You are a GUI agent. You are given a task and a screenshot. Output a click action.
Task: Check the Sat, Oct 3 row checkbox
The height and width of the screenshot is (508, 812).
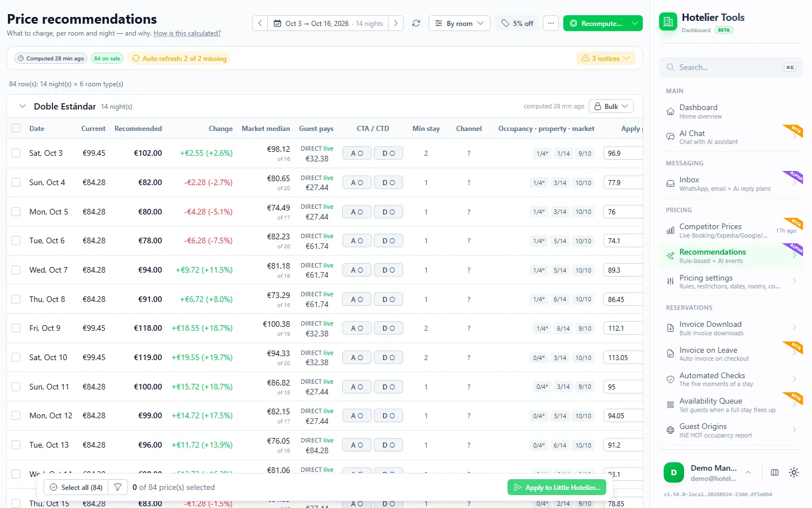(16, 153)
